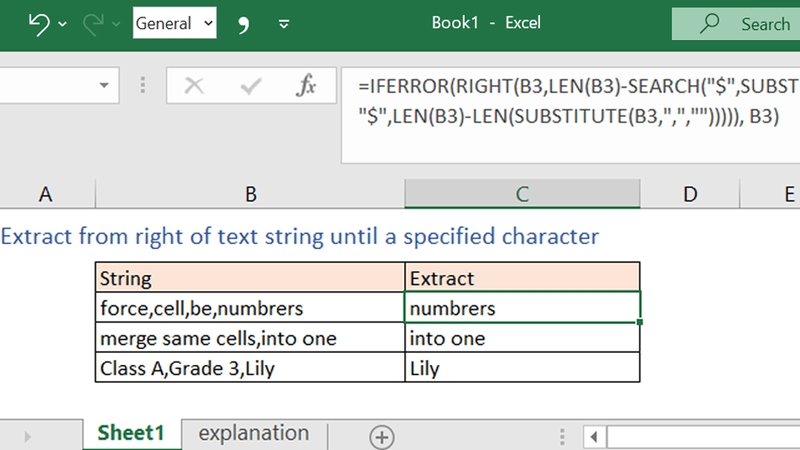Select column E header
Screen dimensions: 800x450
pyautogui.click(x=770, y=194)
